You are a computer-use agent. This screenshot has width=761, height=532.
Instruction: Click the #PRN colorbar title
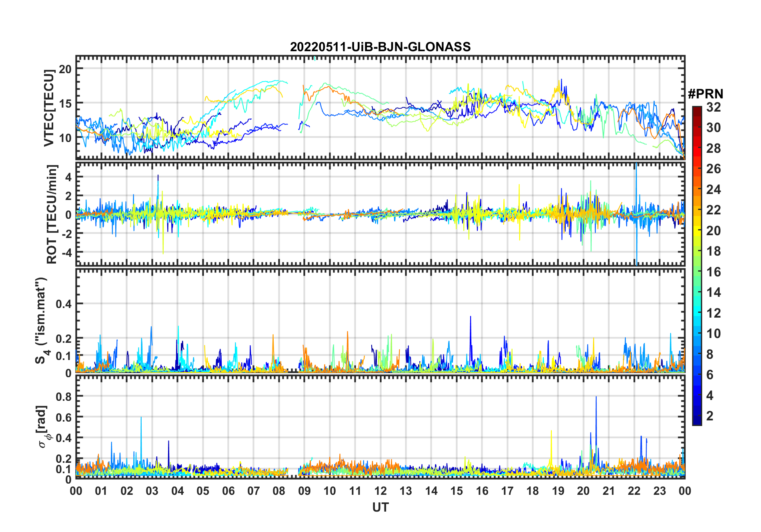(x=705, y=94)
